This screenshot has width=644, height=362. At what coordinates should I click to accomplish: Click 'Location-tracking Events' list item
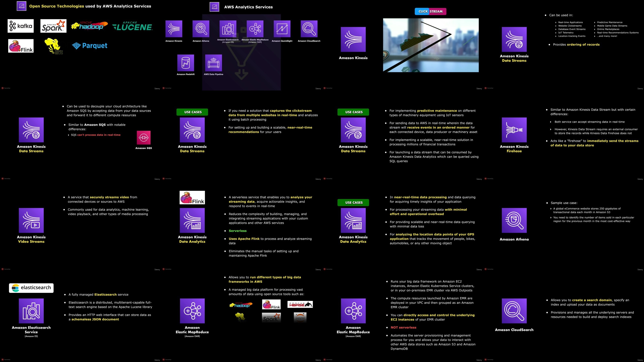[572, 36]
